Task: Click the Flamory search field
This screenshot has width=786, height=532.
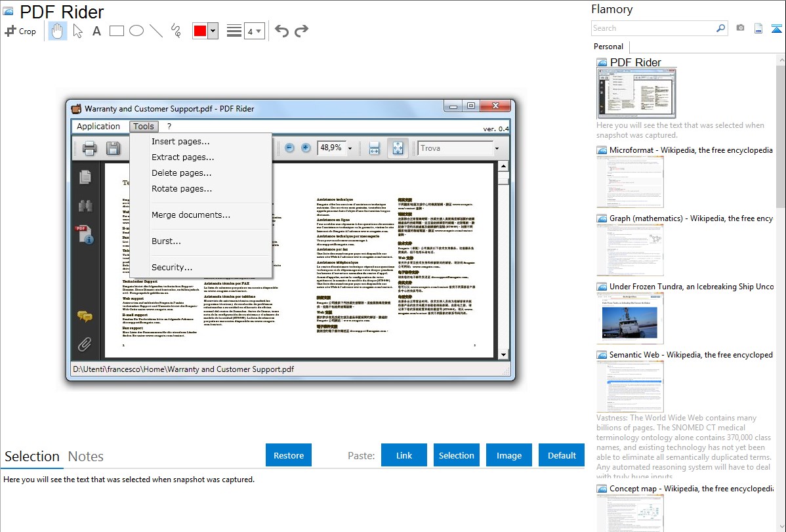Action: 653,28
